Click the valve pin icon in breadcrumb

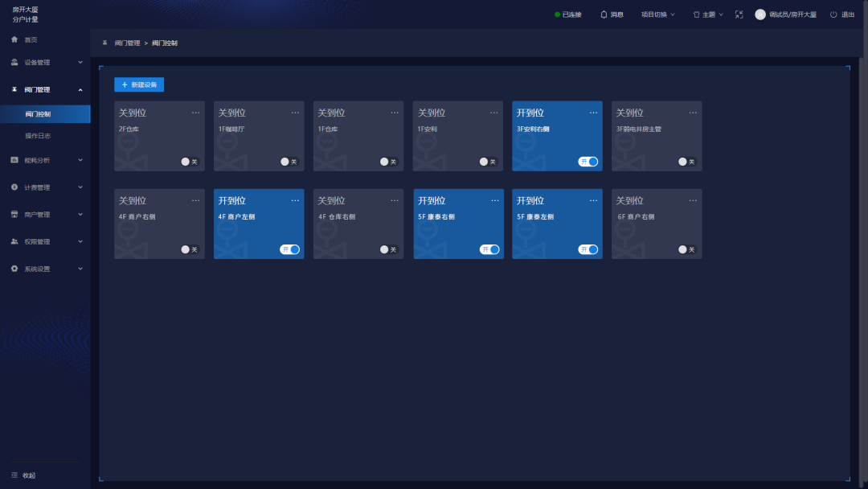(x=104, y=43)
